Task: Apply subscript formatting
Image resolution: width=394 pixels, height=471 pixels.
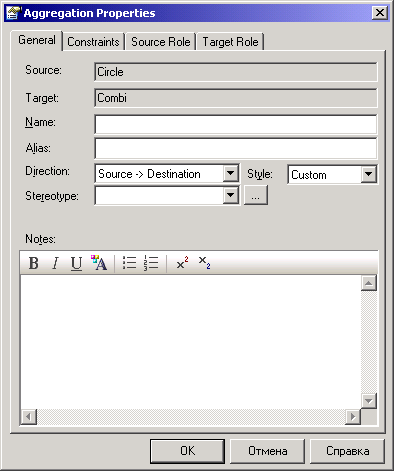Action: click(x=204, y=263)
